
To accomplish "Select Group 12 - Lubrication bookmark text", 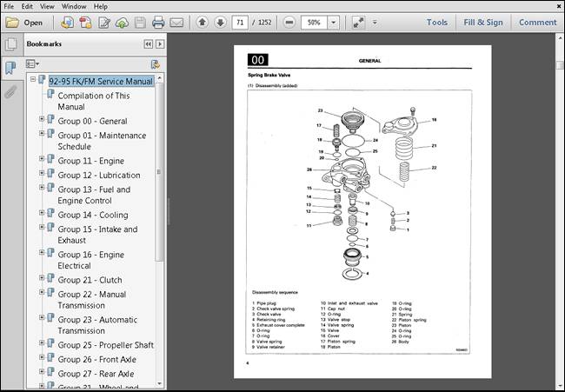I will pos(99,175).
